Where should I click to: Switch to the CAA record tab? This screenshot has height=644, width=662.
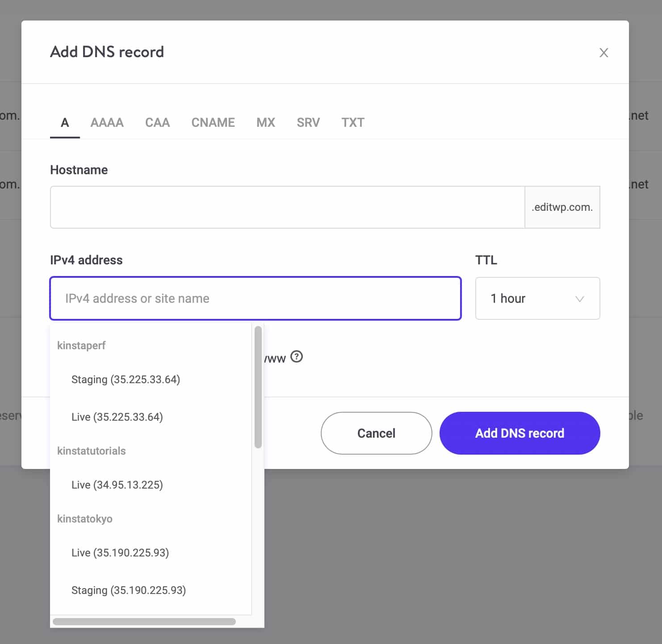pyautogui.click(x=157, y=122)
